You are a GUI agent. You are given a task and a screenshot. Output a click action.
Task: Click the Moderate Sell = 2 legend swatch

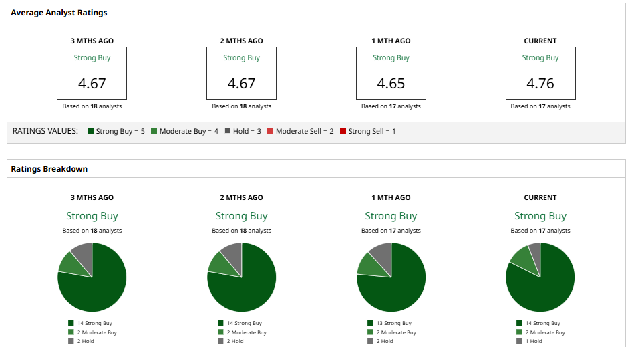pos(271,131)
